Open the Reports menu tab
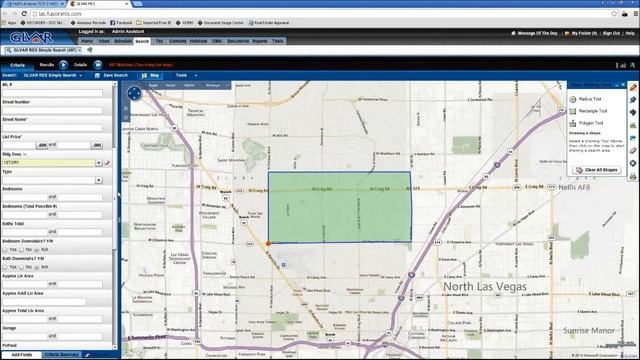The width and height of the screenshot is (640, 360). 260,41
